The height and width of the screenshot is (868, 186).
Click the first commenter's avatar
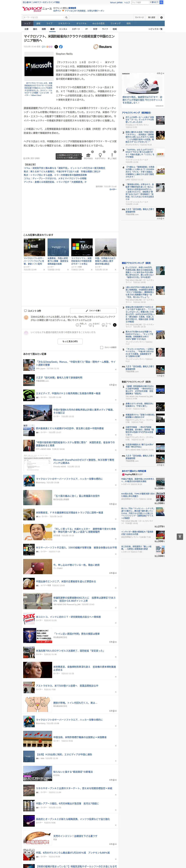(26, 317)
